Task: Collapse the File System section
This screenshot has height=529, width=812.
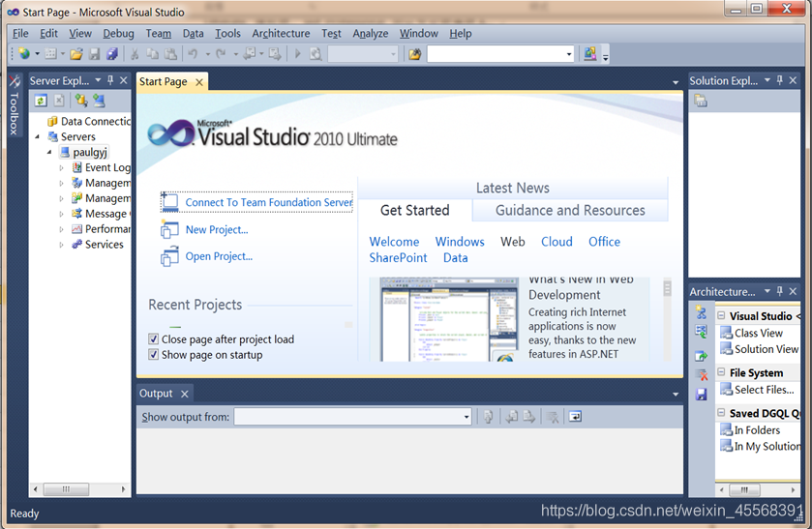Action: click(x=721, y=371)
